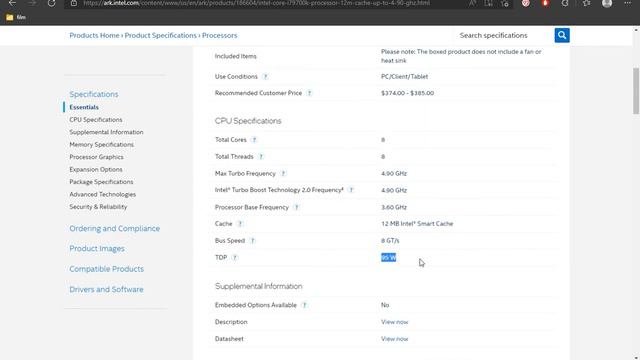Open help icon beside Max Turbo Frequency
640x360 pixels.
[283, 173]
